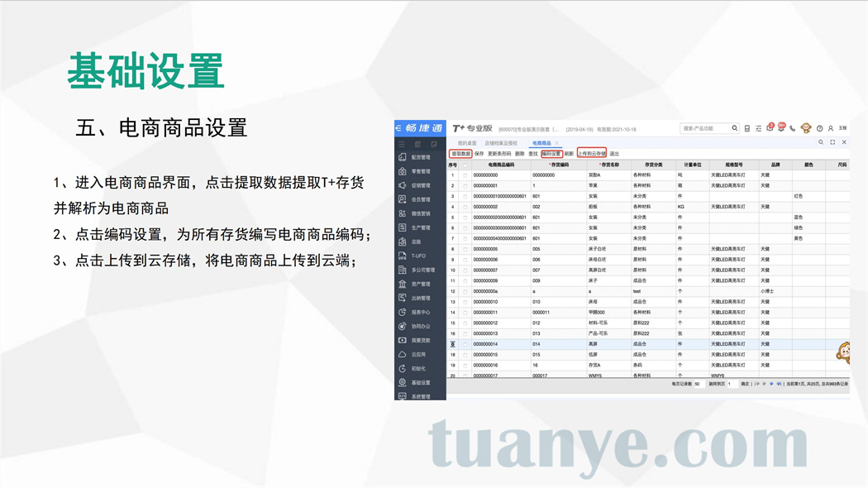868x488 pixels.
Task: Check the row 2 checkbox for 苹果
Action: click(x=465, y=186)
